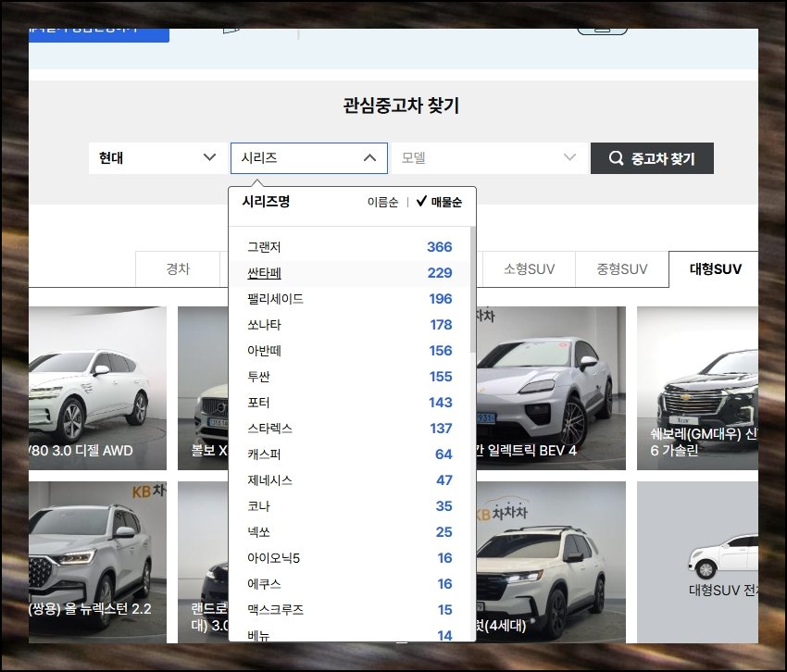Click the magnifier icon in search button
This screenshot has height=672, width=787.
[616, 158]
